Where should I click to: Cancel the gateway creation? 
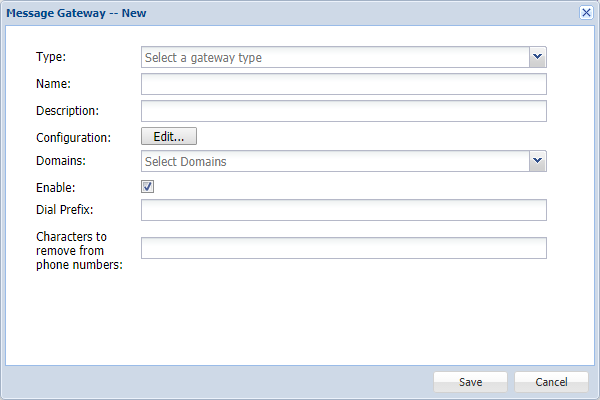[551, 382]
